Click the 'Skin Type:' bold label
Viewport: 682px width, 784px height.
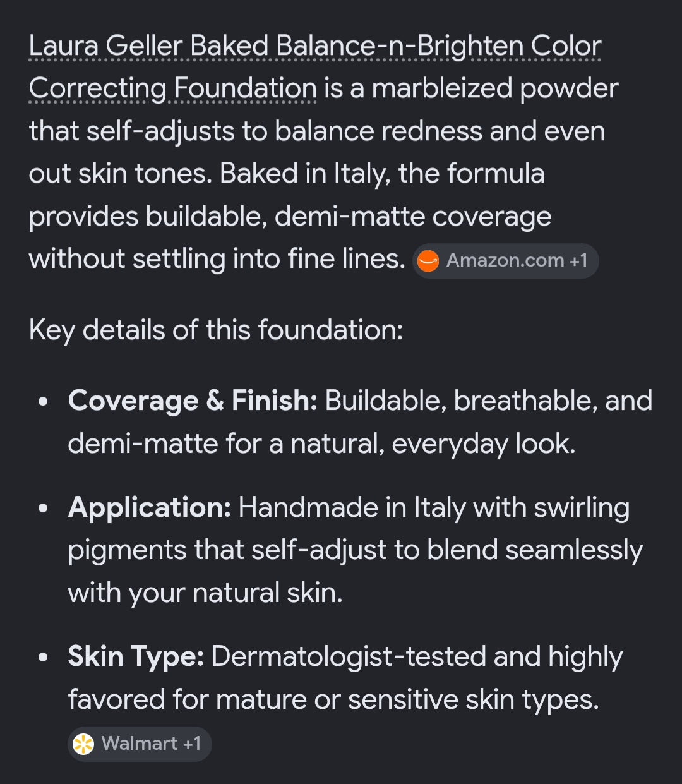136,656
